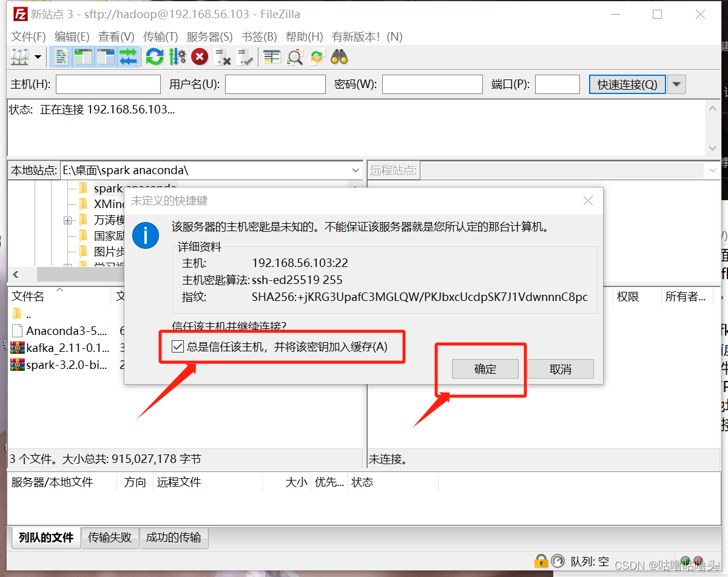This screenshot has height=577, width=728.
Task: Sort remote list by 所有者 column
Action: pos(687,296)
